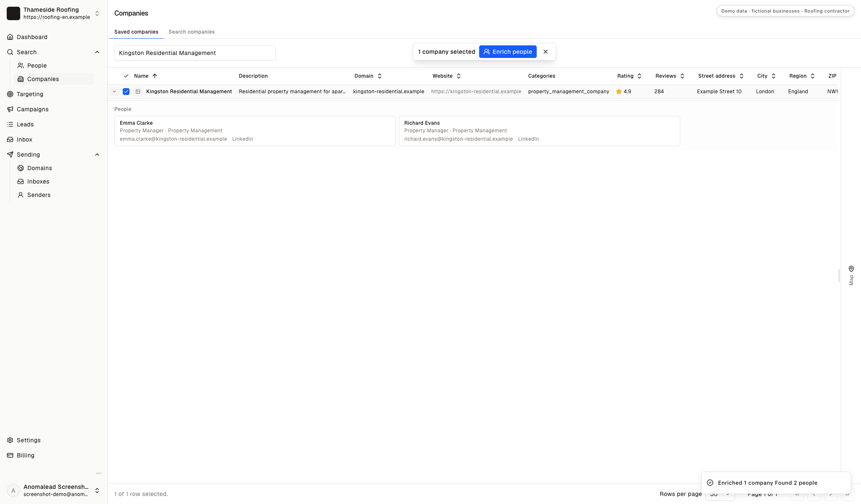Click the company search input field
This screenshot has height=504, width=861.
(x=195, y=53)
